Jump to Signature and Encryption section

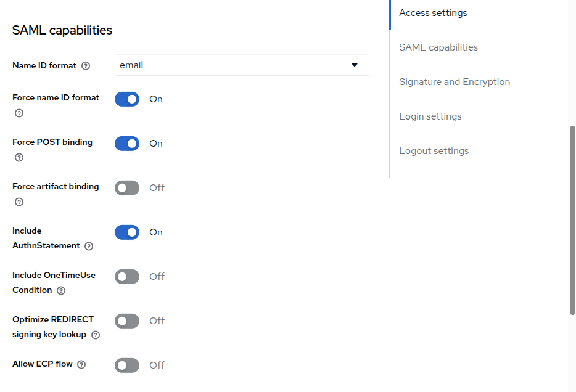(x=454, y=82)
